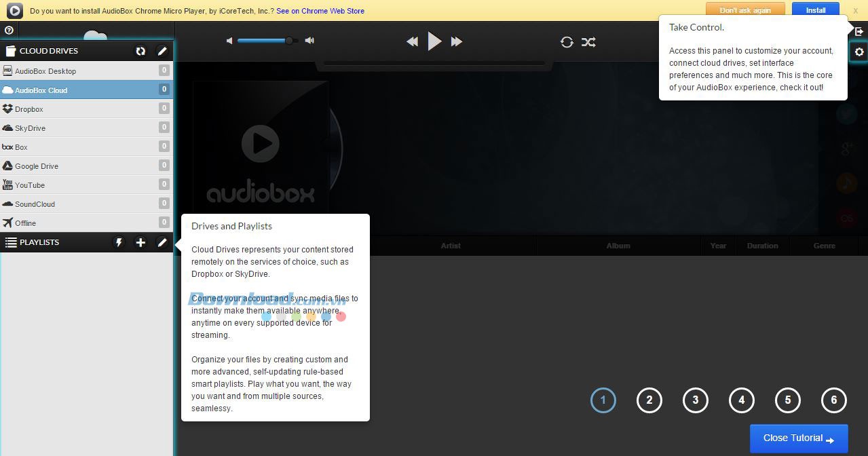Toggle shuffle mode

pyautogui.click(x=588, y=41)
